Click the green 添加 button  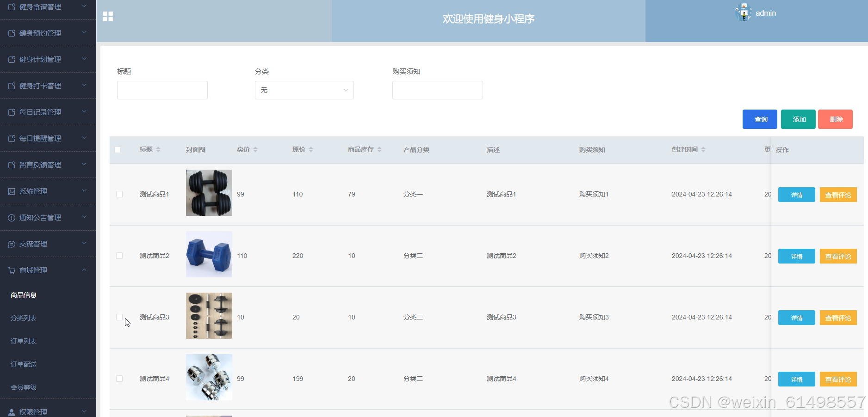[798, 119]
